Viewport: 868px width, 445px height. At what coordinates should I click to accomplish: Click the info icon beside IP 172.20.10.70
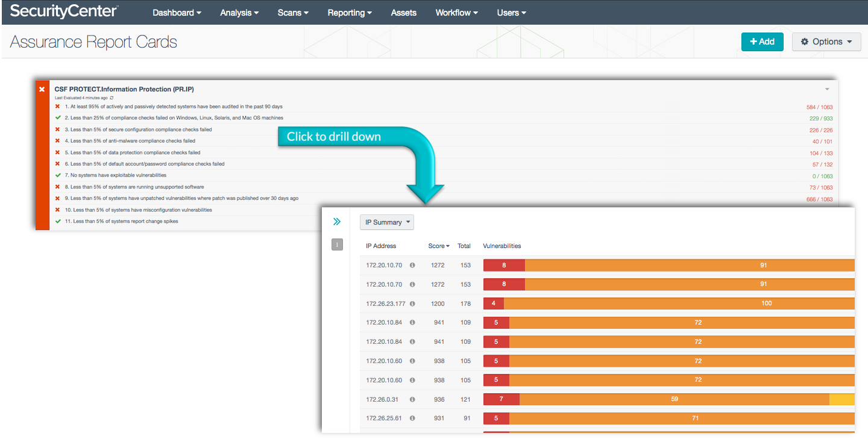[412, 265]
